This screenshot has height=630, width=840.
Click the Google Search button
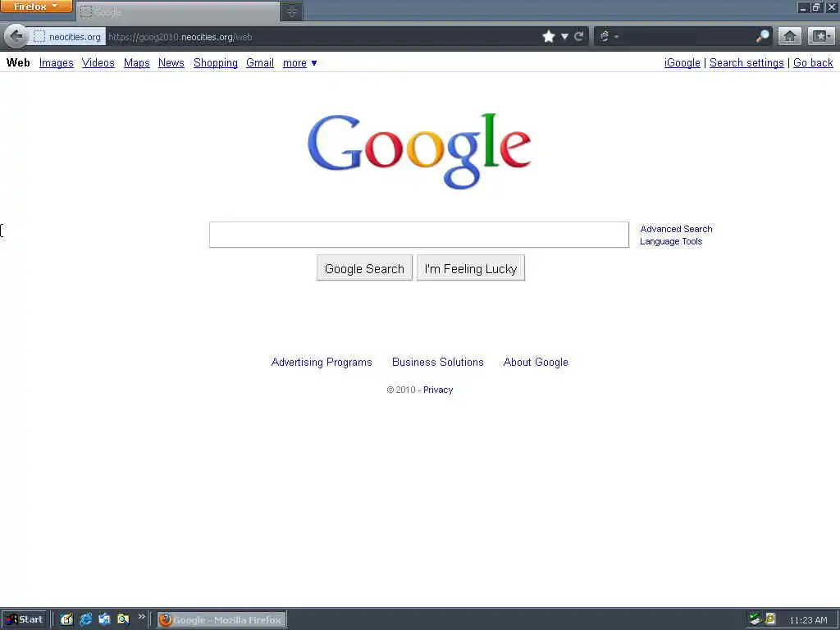[364, 268]
